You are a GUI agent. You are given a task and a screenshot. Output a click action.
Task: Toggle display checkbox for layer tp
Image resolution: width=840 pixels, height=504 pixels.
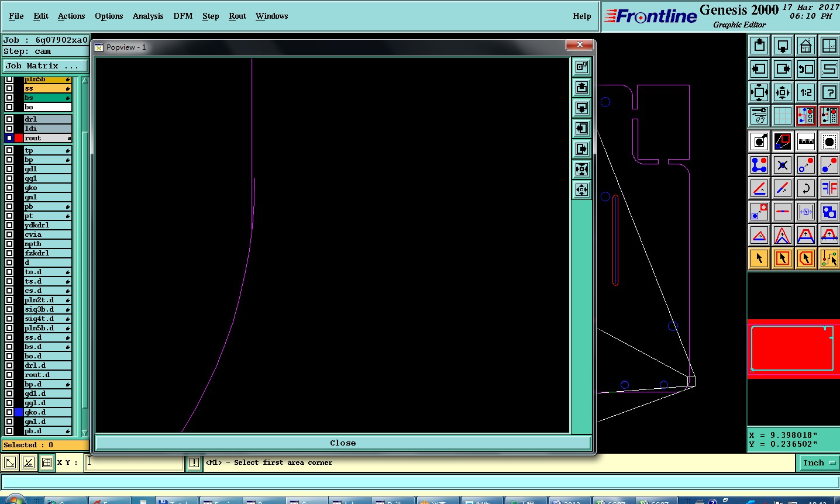[x=9, y=150]
